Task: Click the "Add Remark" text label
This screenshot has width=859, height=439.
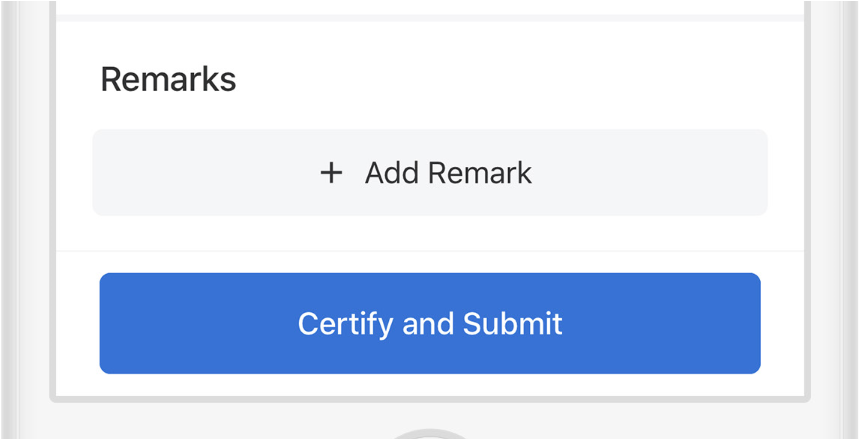Action: [x=448, y=173]
